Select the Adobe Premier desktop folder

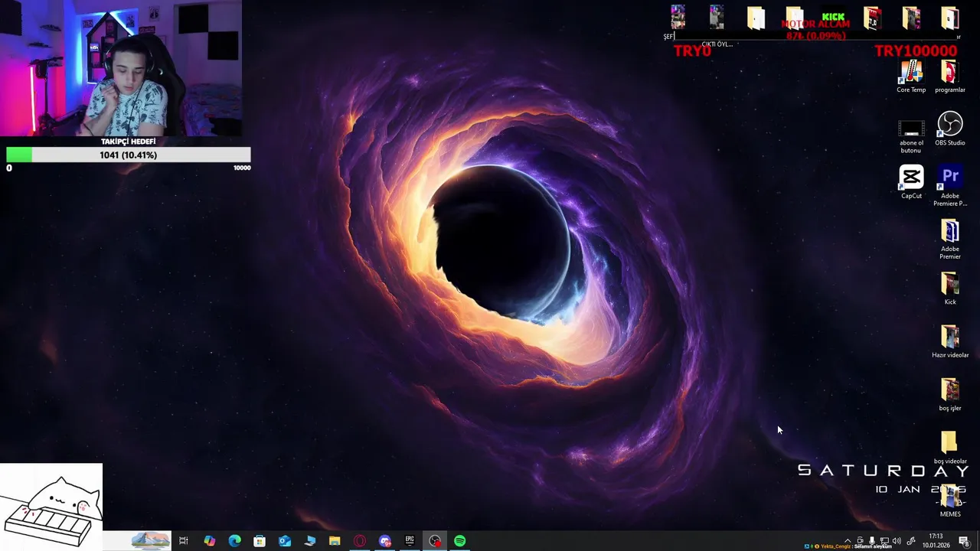950,240
